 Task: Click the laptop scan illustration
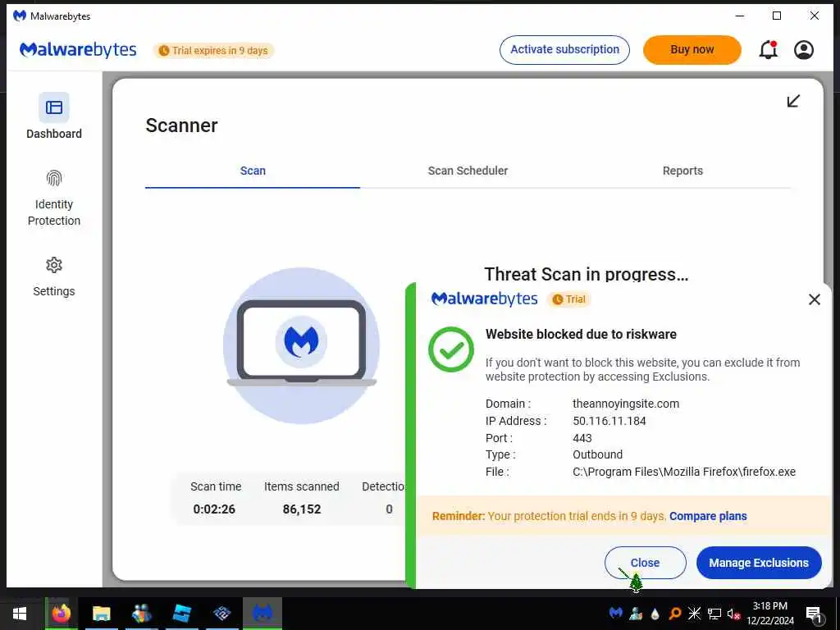coord(302,345)
